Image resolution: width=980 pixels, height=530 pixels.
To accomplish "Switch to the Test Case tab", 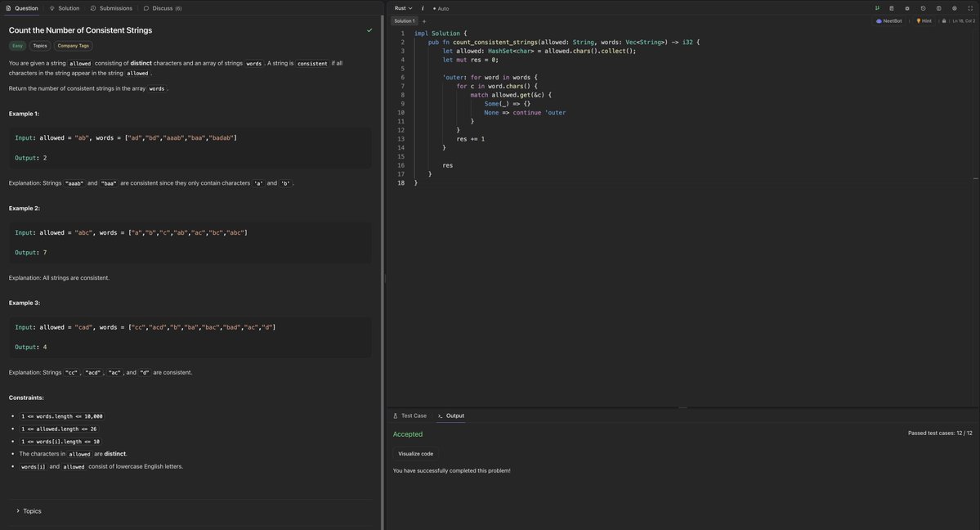I will pos(410,415).
